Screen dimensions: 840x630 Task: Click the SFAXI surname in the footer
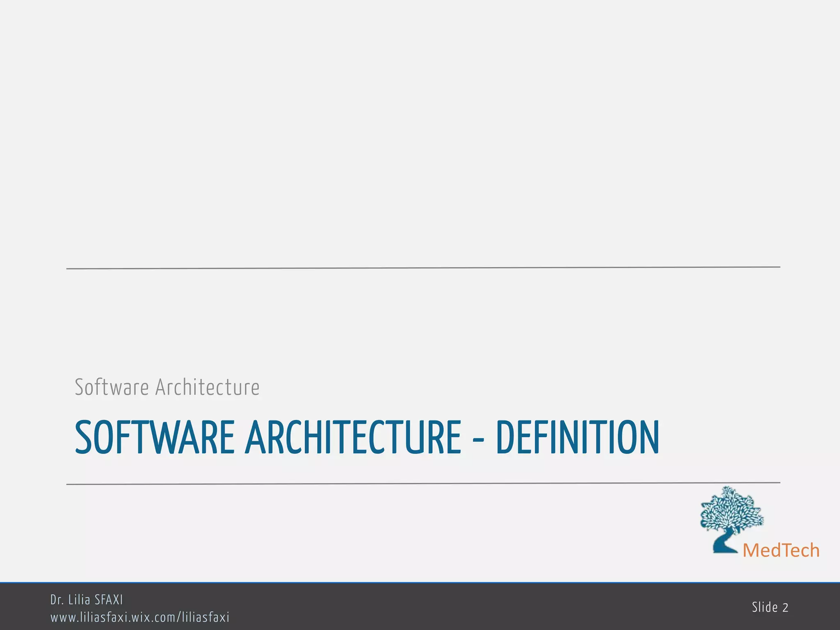[108, 600]
